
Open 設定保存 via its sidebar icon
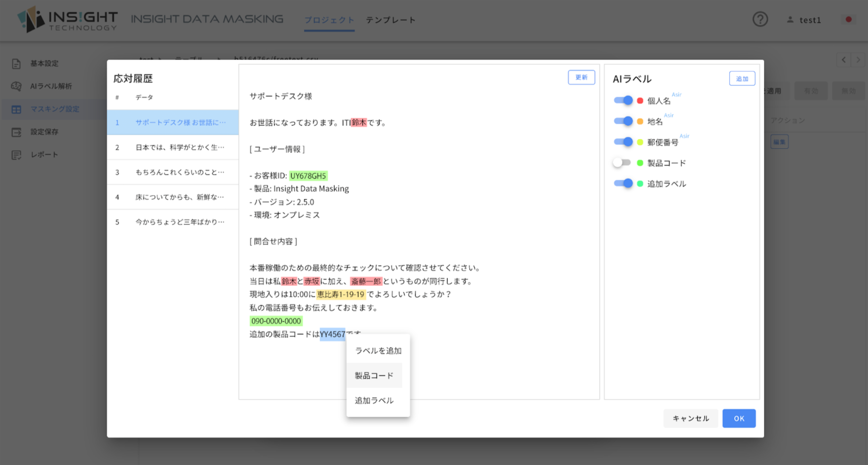pos(16,132)
